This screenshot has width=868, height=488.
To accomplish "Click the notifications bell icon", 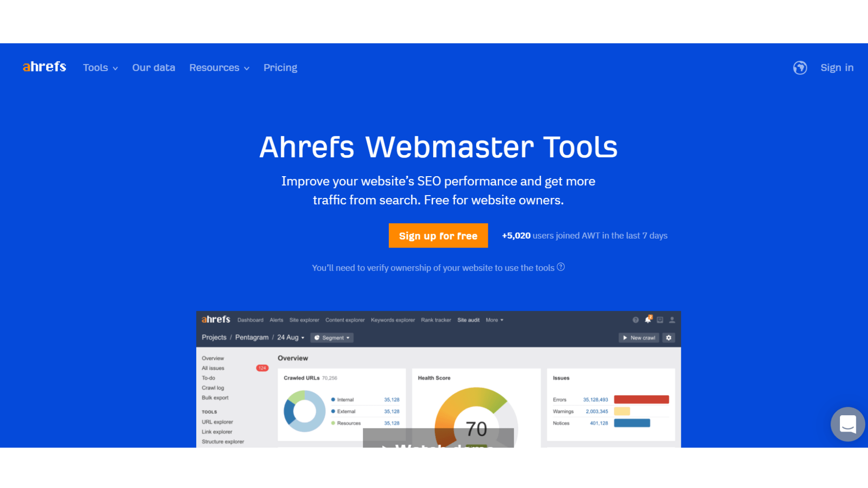I will coord(647,320).
